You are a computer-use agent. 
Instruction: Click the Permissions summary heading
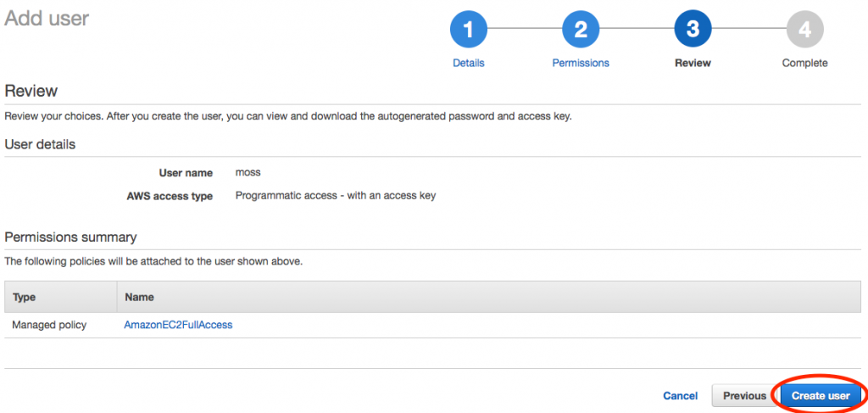coord(70,237)
